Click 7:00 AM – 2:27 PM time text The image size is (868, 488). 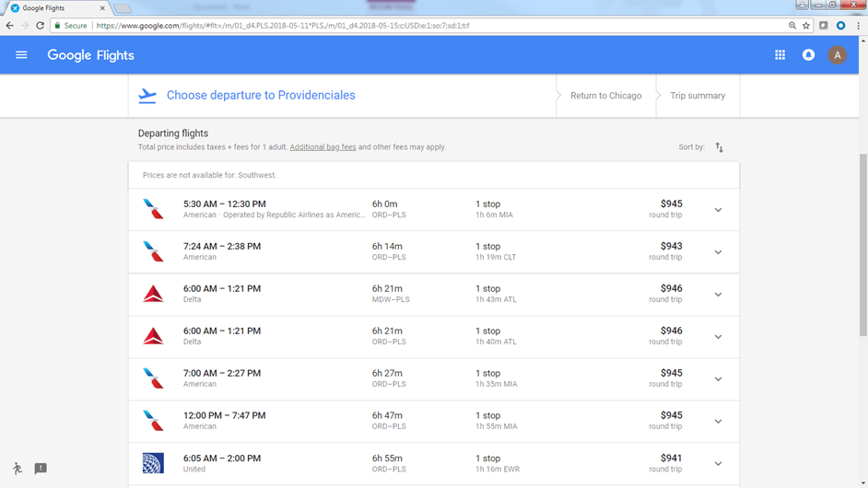[222, 374]
